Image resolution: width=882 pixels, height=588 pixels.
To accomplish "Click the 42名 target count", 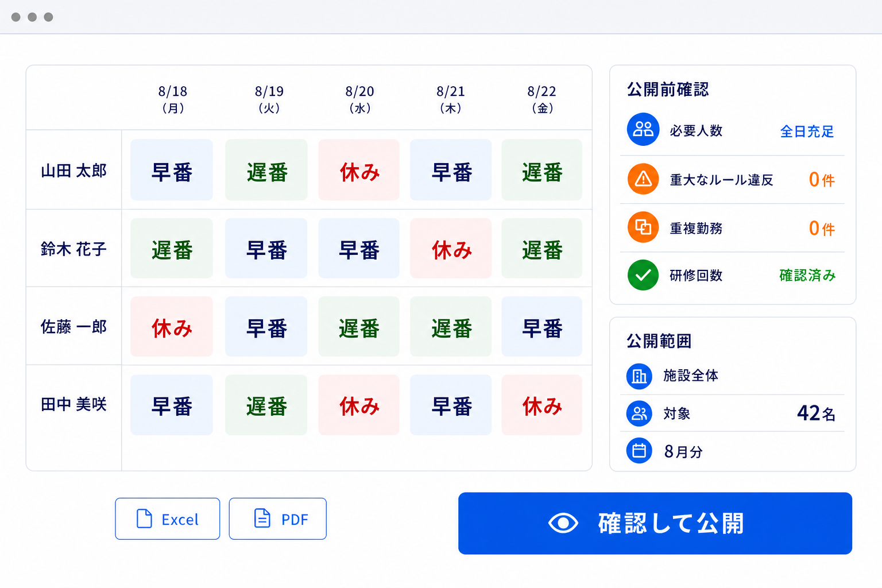I will coord(816,413).
